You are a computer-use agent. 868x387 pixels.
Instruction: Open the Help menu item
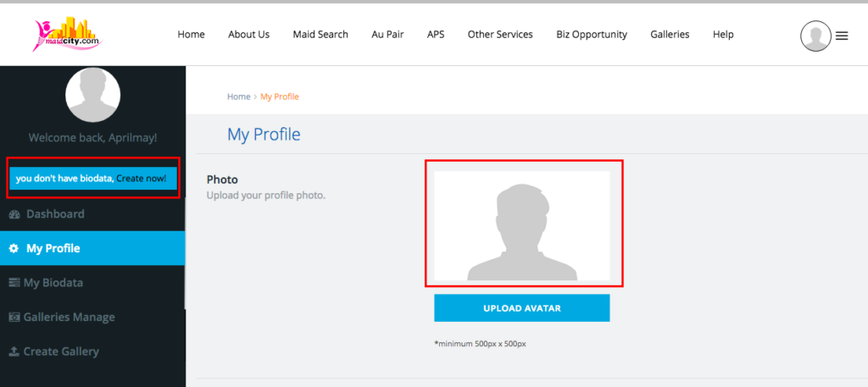coord(723,34)
